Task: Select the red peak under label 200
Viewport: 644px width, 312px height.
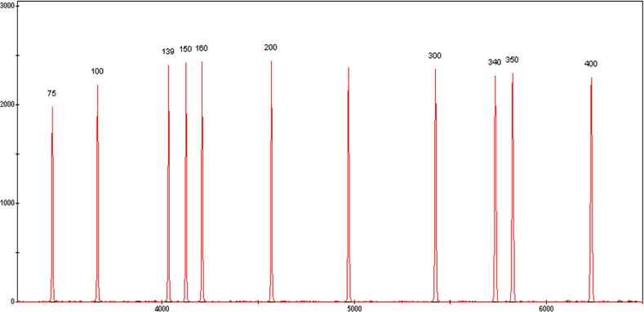Action: [x=271, y=181]
